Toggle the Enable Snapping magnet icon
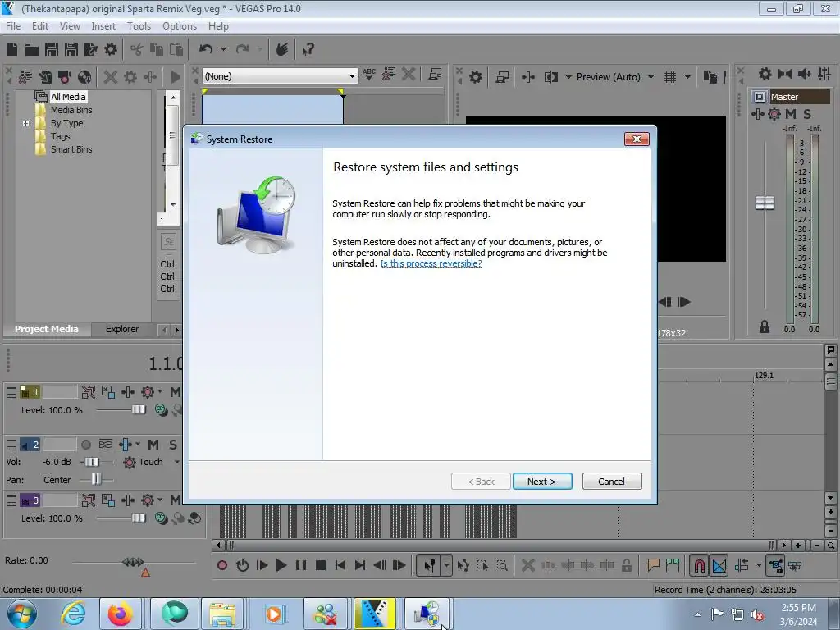 pyautogui.click(x=699, y=565)
